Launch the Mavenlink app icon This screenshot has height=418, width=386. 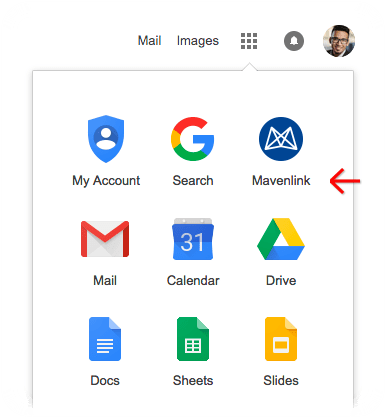coord(281,139)
